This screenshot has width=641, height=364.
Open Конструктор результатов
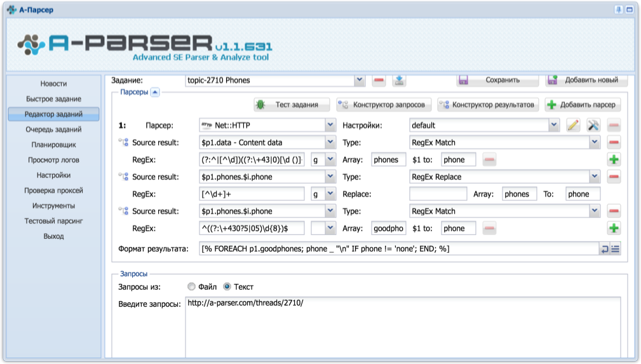[x=488, y=105]
